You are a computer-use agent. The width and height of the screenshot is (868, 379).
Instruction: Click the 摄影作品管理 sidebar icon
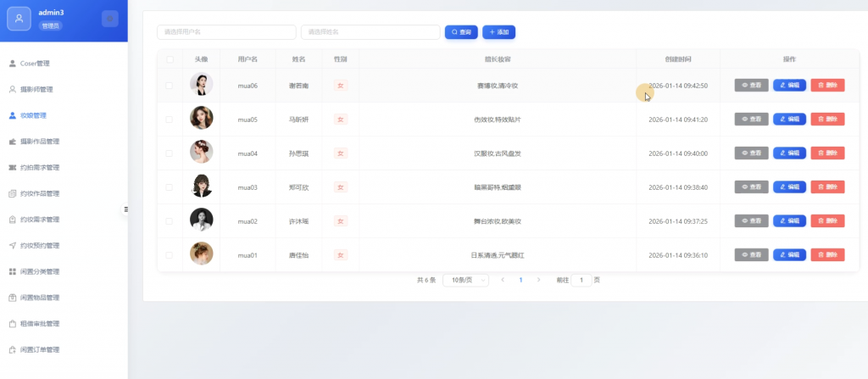click(12, 142)
